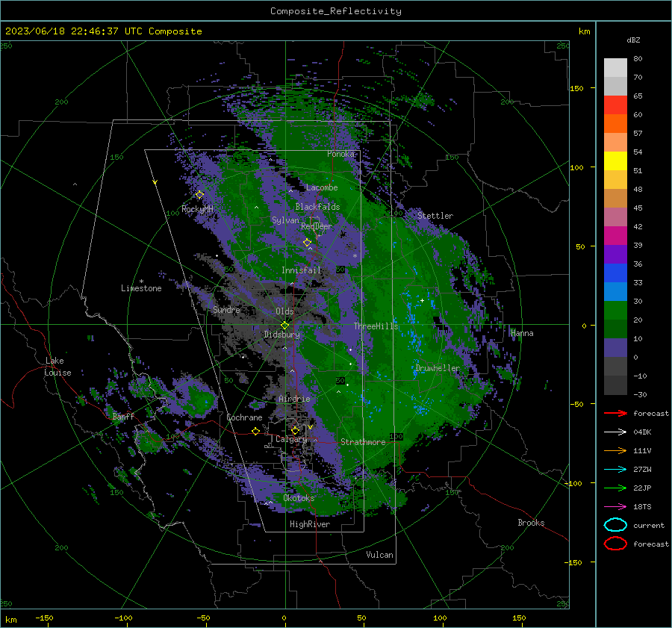Image resolution: width=672 pixels, height=628 pixels.
Task: Click the Blackfalds label on the map
Action: (317, 207)
